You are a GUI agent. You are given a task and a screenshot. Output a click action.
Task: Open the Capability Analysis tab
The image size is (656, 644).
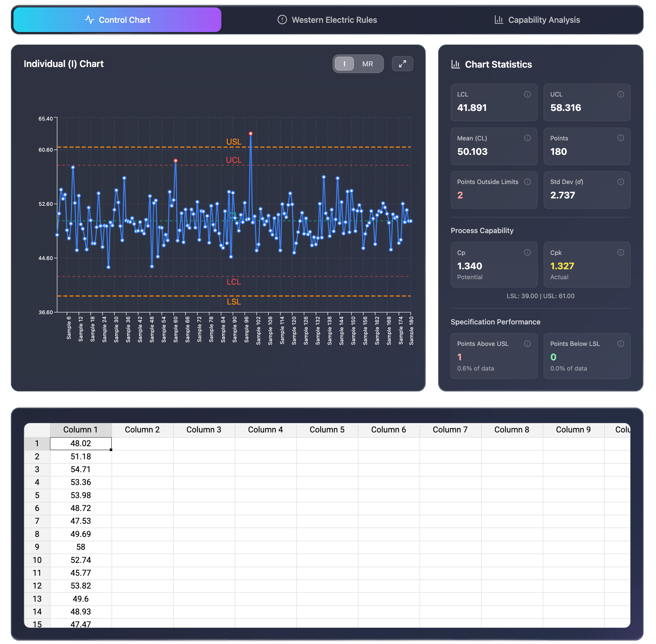point(537,20)
